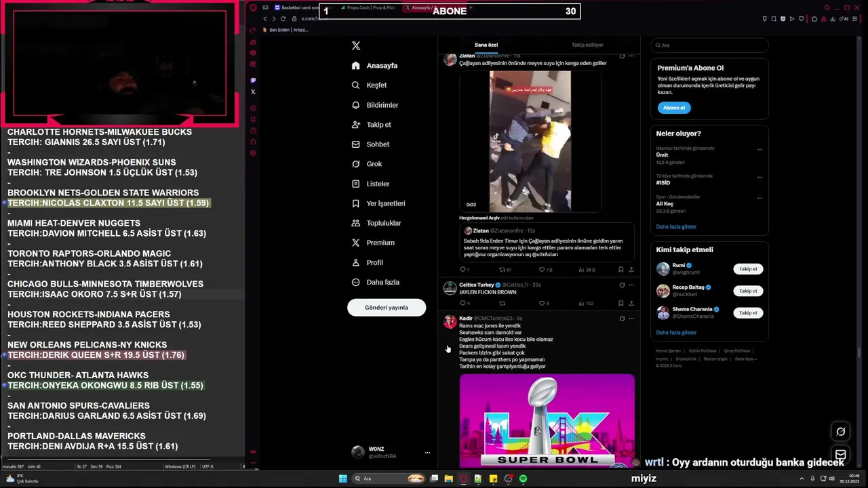Open Twitch icon in Opera sidebar
This screenshot has height=488, width=868.
253,80
